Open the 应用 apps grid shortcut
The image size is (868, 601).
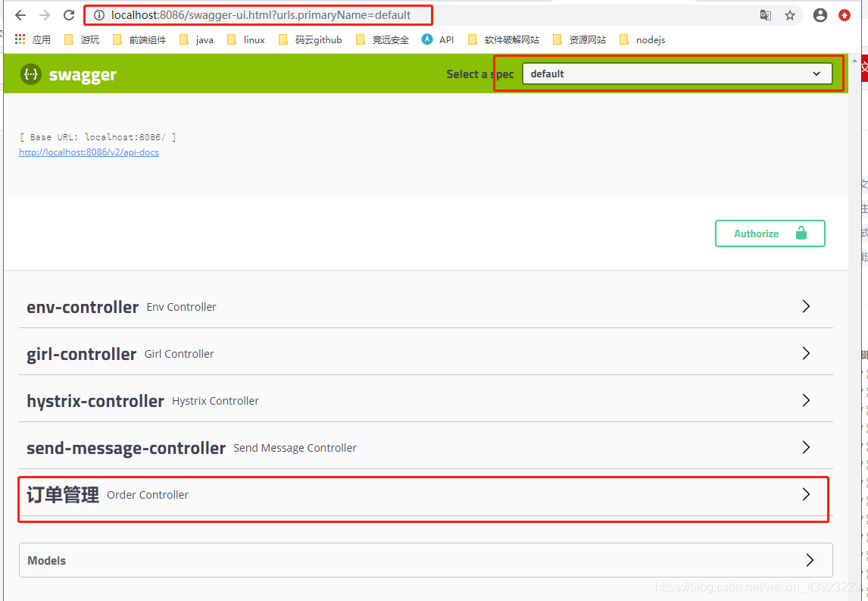click(33, 39)
